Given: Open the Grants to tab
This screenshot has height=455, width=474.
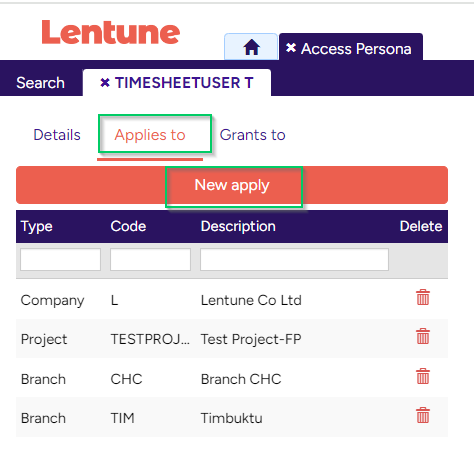Looking at the screenshot, I should (x=252, y=135).
